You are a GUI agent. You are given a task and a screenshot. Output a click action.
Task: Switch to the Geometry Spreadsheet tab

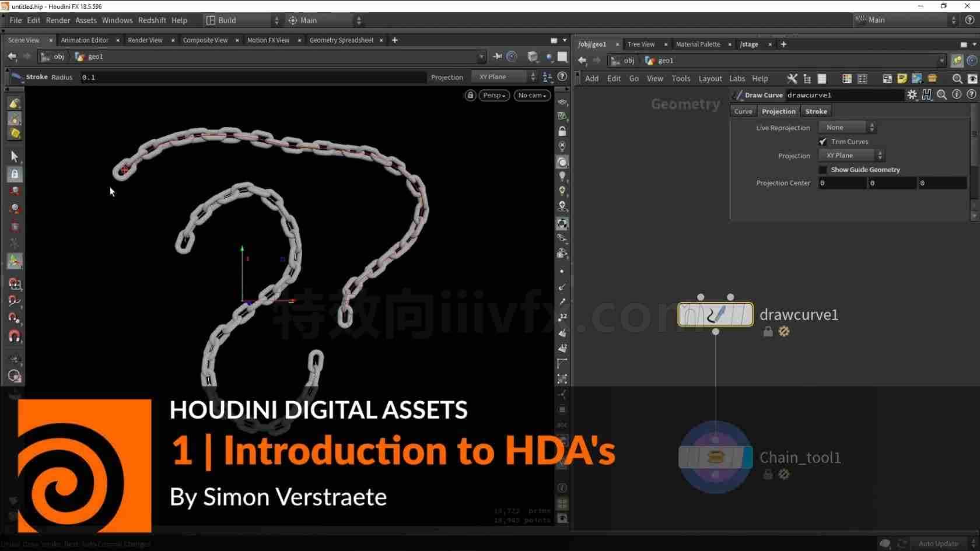pyautogui.click(x=341, y=40)
